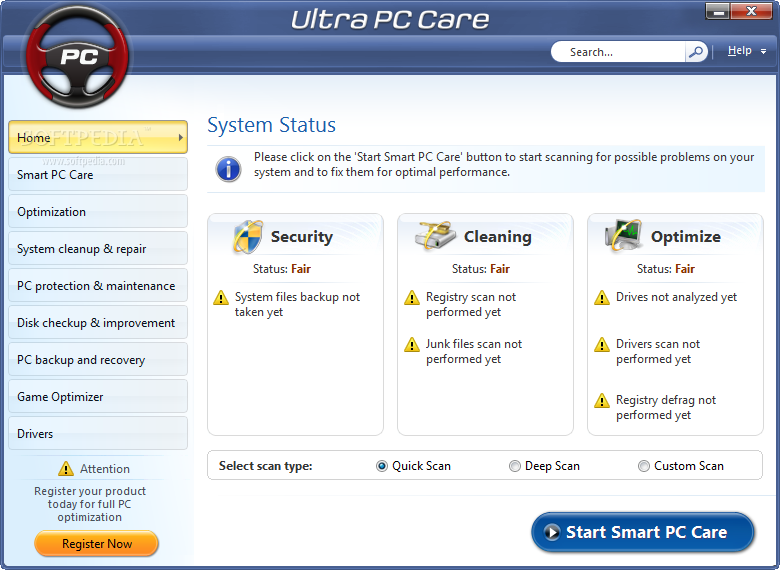Click play icon on Start Smart PC Care
Screen dimensions: 780x570
coord(552,532)
